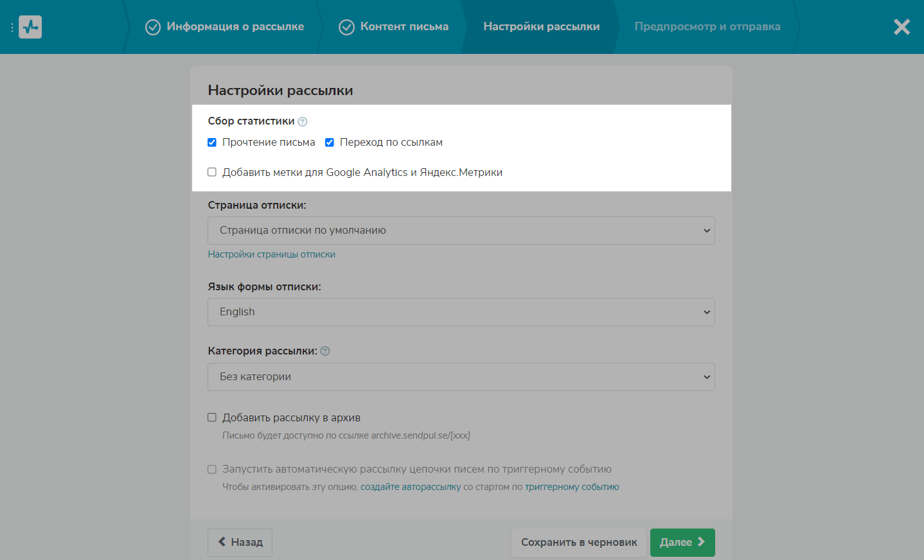
Task: Expand the Язык формы отписки dropdown
Action: (461, 312)
